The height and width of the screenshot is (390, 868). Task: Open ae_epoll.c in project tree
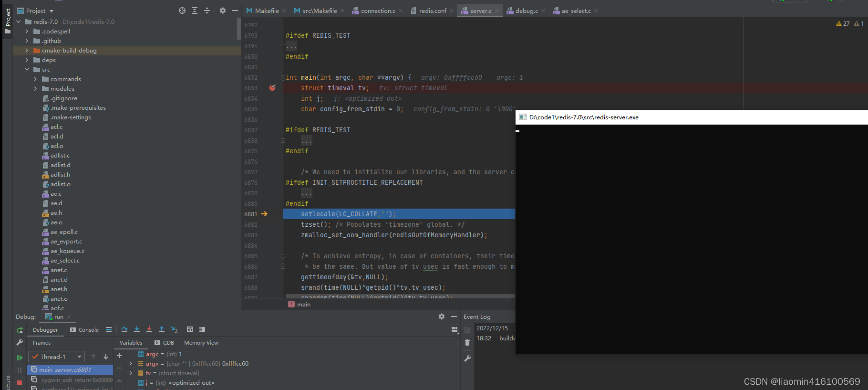[x=64, y=232]
